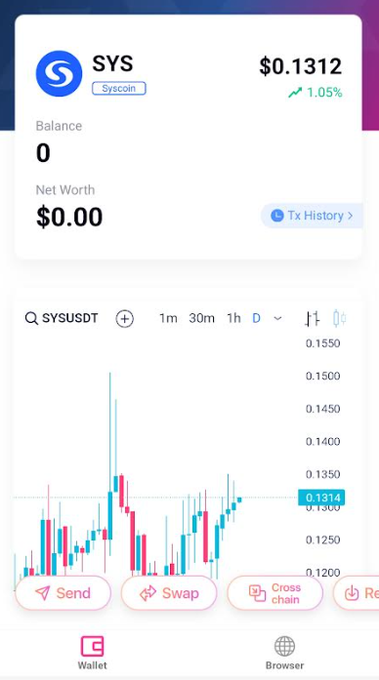This screenshot has height=680, width=379.
Task: Open the SYSUSDT symbol selector
Action: tap(70, 318)
